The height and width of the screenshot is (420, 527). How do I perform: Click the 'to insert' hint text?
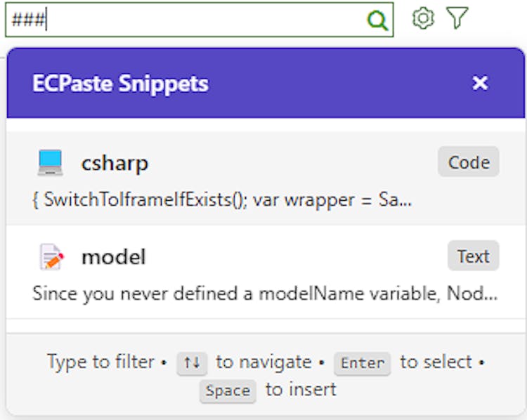(x=301, y=390)
